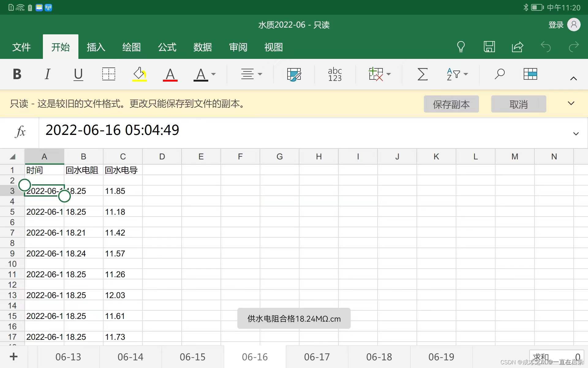
Task: Click the account avatar icon
Action: pos(574,25)
